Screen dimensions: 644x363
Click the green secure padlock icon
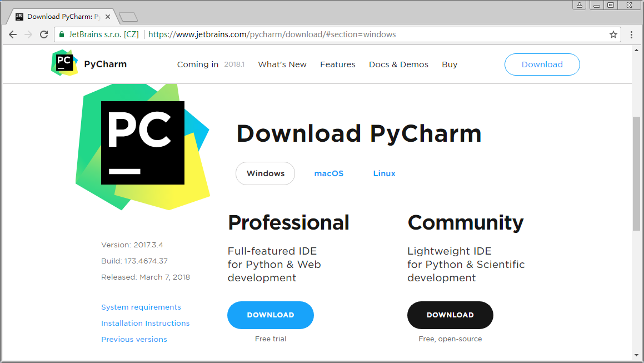(62, 34)
